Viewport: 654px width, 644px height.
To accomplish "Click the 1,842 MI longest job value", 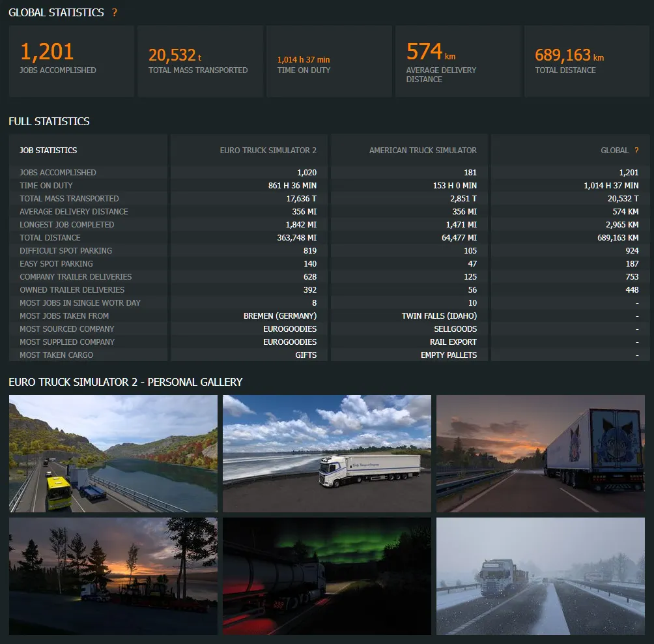I will (301, 224).
